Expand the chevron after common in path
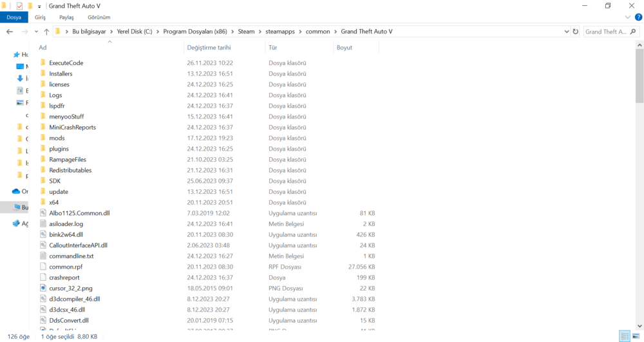The width and height of the screenshot is (644, 342). click(x=336, y=32)
